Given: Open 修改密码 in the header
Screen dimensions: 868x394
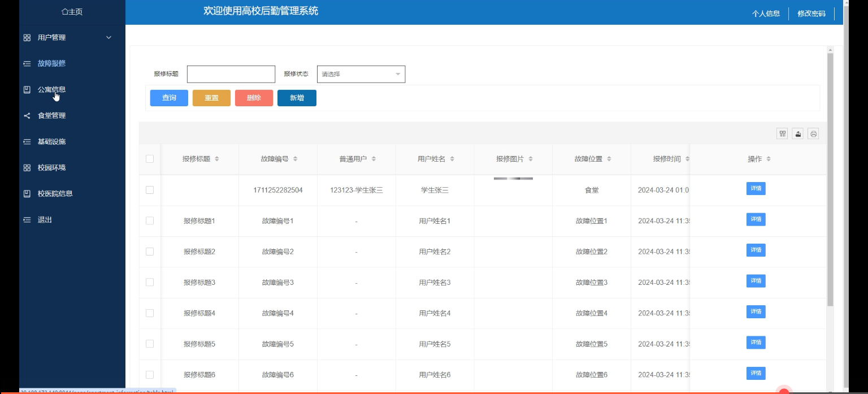Looking at the screenshot, I should pos(811,14).
